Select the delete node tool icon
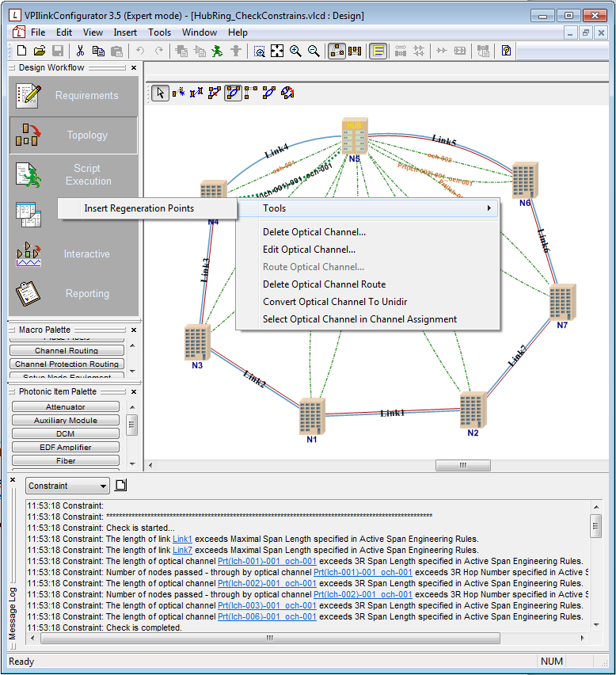The image size is (616, 675). (x=196, y=93)
